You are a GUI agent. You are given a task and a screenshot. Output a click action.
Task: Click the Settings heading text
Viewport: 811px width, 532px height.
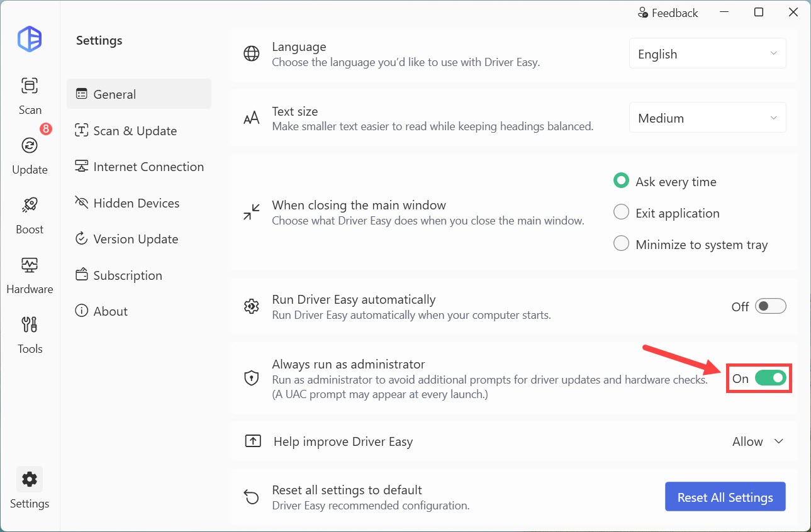pyautogui.click(x=99, y=40)
